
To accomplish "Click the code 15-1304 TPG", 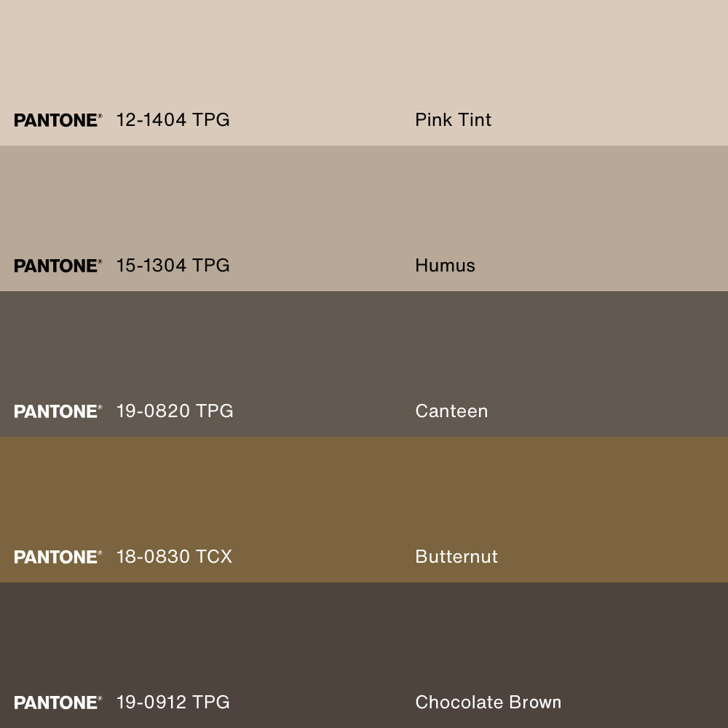I will tap(173, 266).
